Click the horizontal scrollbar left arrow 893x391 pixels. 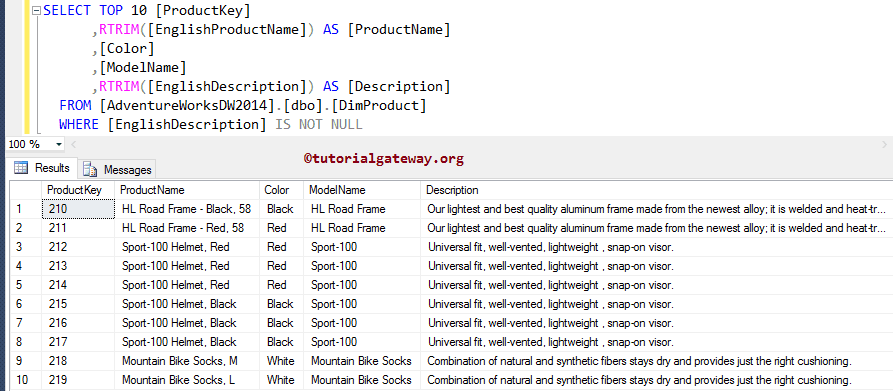click(73, 145)
